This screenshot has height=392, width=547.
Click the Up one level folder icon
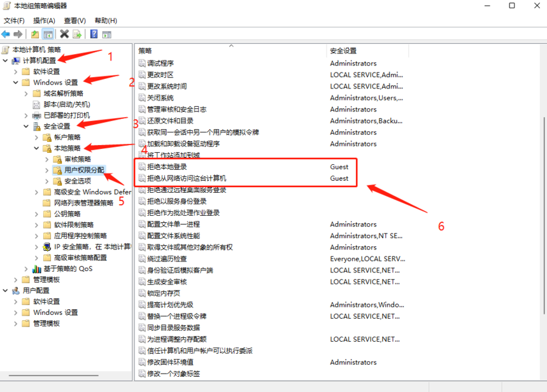point(35,34)
